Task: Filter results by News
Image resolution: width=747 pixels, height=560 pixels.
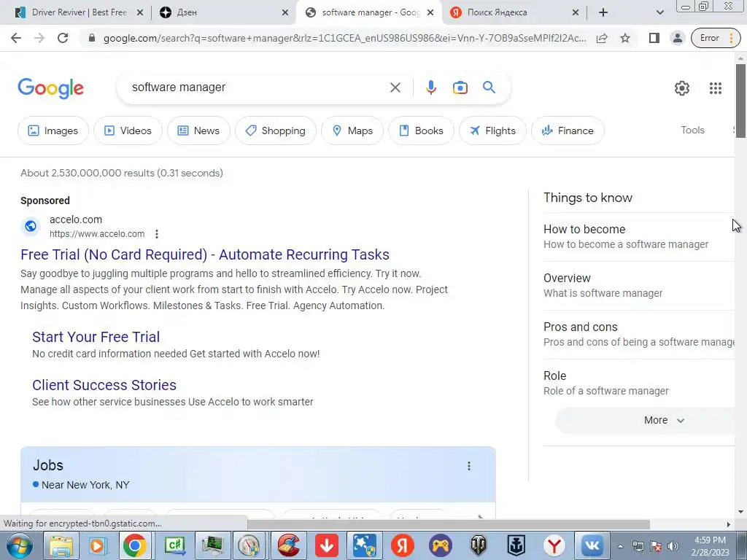Action: click(x=198, y=131)
